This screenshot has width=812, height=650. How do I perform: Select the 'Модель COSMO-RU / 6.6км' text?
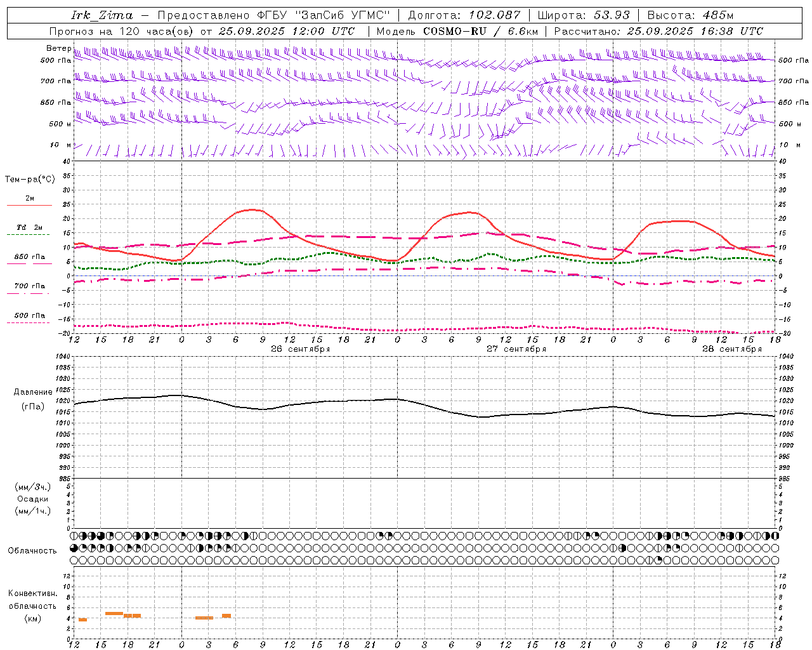pos(457,31)
